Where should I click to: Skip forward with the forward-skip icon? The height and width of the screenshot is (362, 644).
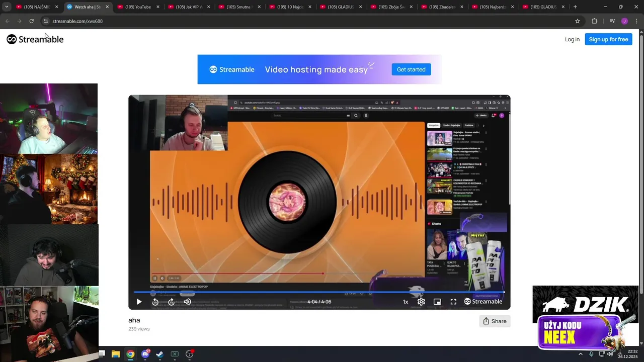tap(171, 302)
